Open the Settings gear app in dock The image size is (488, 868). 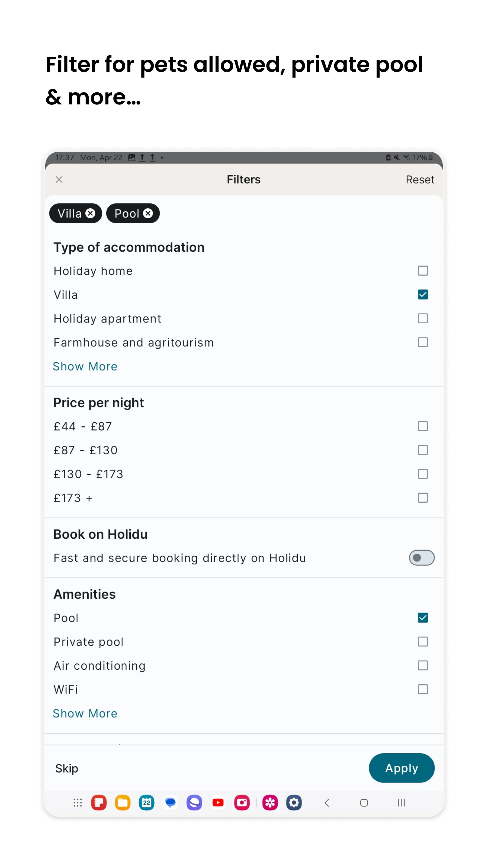[294, 803]
